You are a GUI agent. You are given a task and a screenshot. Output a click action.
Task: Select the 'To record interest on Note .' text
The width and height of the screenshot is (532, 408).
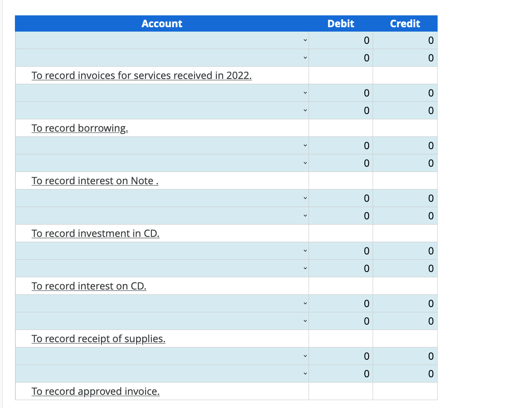click(x=95, y=181)
